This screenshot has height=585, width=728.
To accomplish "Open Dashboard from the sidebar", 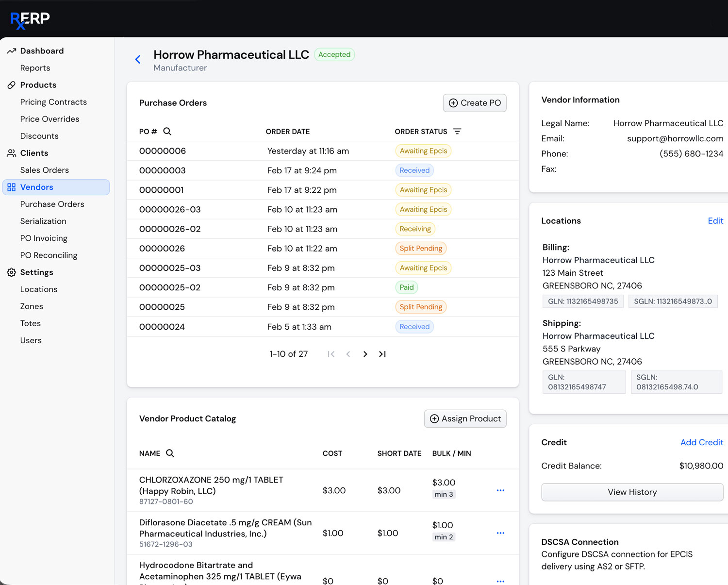I will tap(42, 51).
